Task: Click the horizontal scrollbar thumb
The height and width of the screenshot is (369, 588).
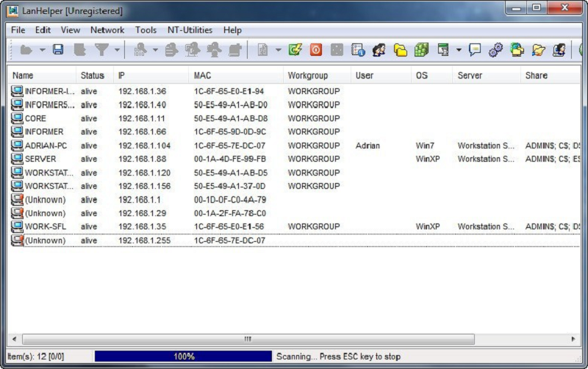Action: [x=247, y=339]
